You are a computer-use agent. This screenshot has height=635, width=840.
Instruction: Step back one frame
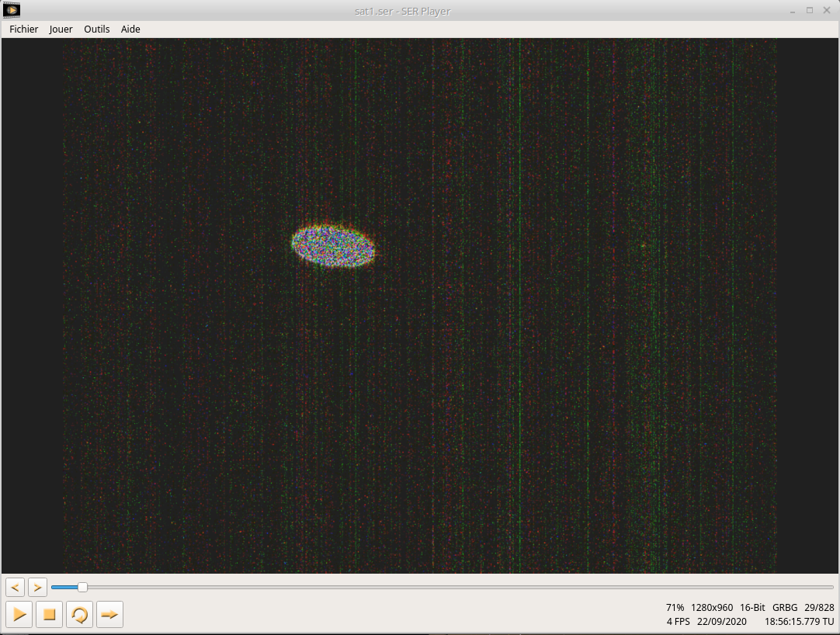point(15,588)
